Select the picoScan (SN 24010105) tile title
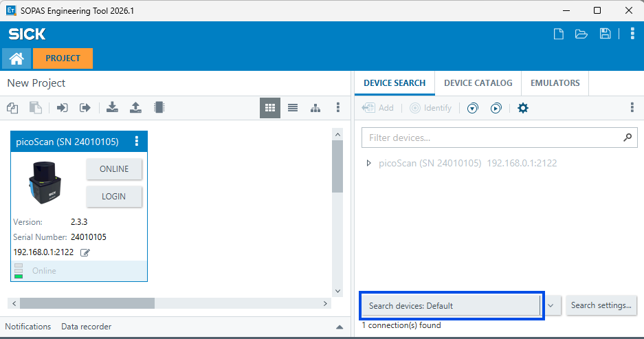This screenshot has width=644, height=339. point(67,142)
